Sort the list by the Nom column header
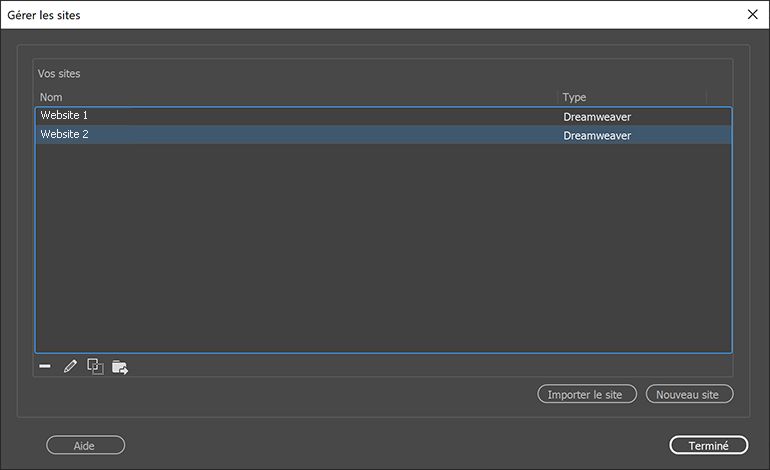This screenshot has width=770, height=470. [51, 97]
